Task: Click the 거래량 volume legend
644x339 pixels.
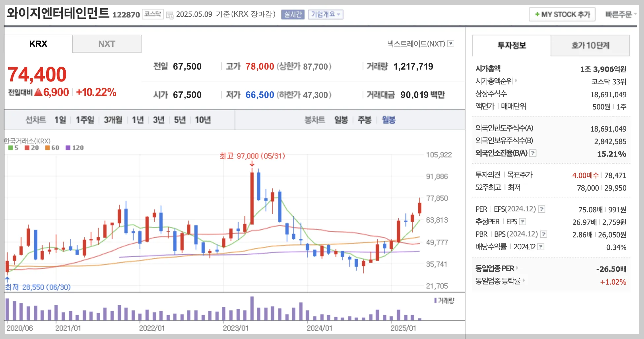Action: coord(444,300)
